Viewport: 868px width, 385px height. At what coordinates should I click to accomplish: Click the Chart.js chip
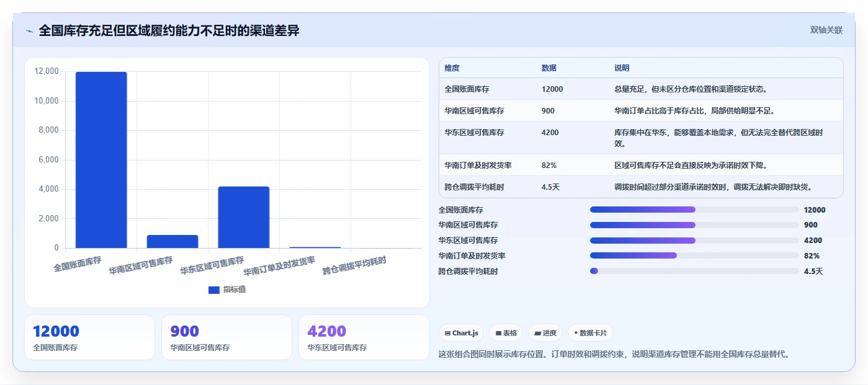click(x=462, y=333)
